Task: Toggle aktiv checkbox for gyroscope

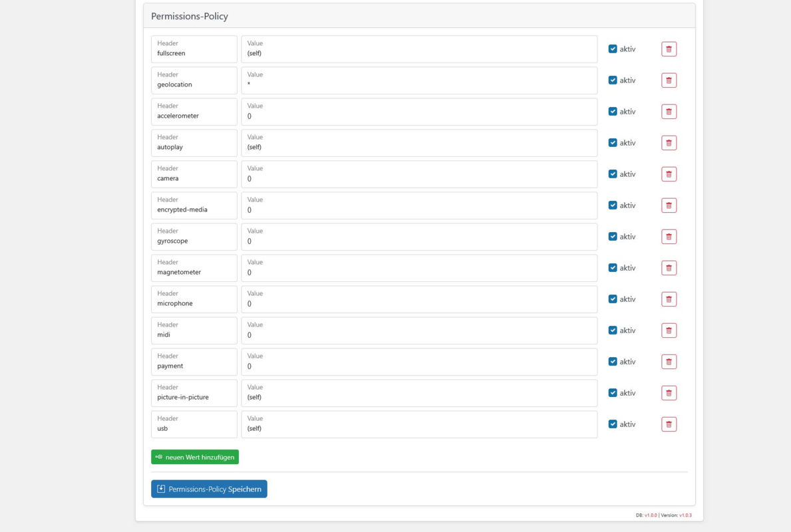Action: point(613,237)
